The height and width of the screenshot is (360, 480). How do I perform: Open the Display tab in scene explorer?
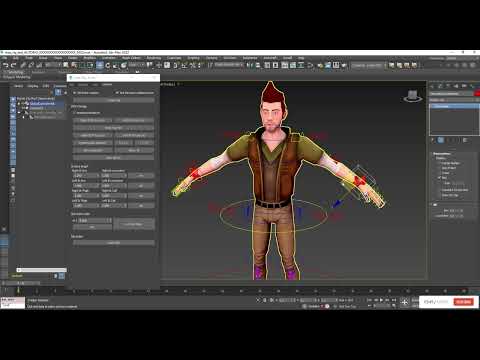click(33, 86)
